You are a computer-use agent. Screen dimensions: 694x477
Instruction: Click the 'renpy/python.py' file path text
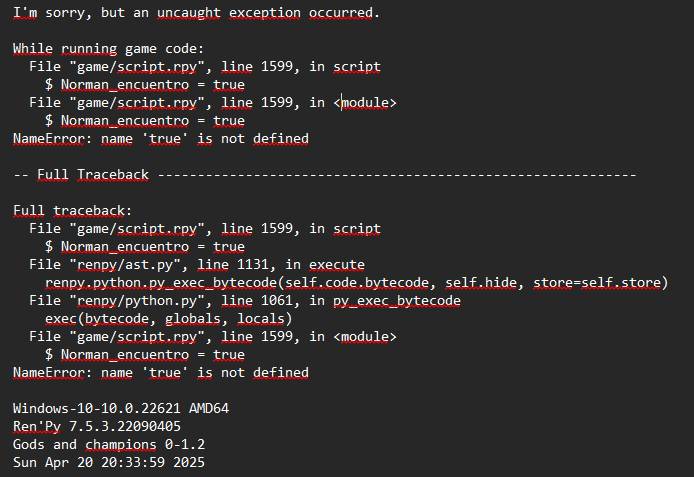click(137, 301)
